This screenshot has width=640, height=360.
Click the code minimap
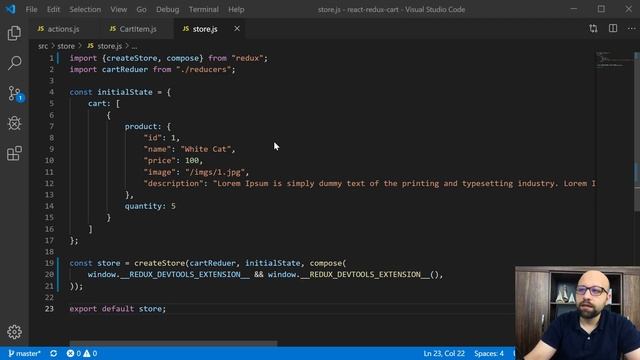click(614, 60)
